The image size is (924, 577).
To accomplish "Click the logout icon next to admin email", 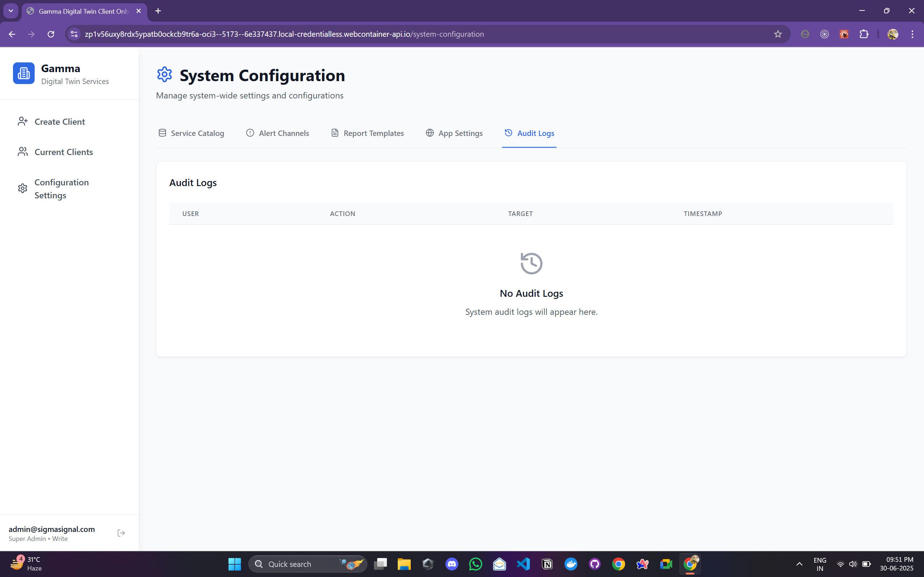I will (x=121, y=533).
